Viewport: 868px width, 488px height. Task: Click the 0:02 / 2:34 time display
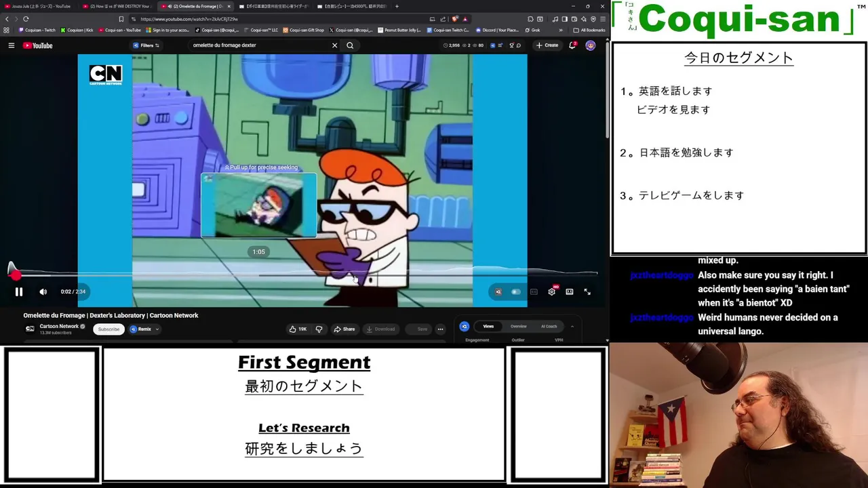(x=73, y=291)
